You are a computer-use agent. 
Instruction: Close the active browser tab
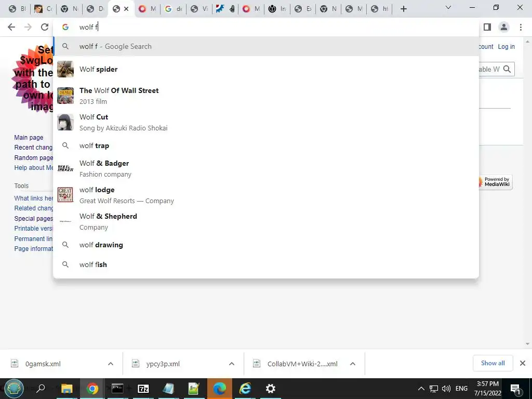coord(126,9)
